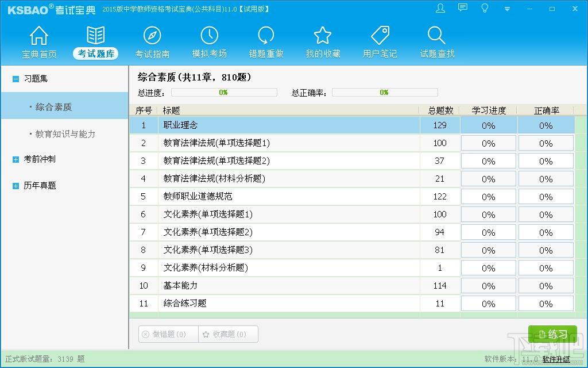The image size is (588, 368).
Task: Open the 软件升级 upgrade link
Action: [x=556, y=359]
